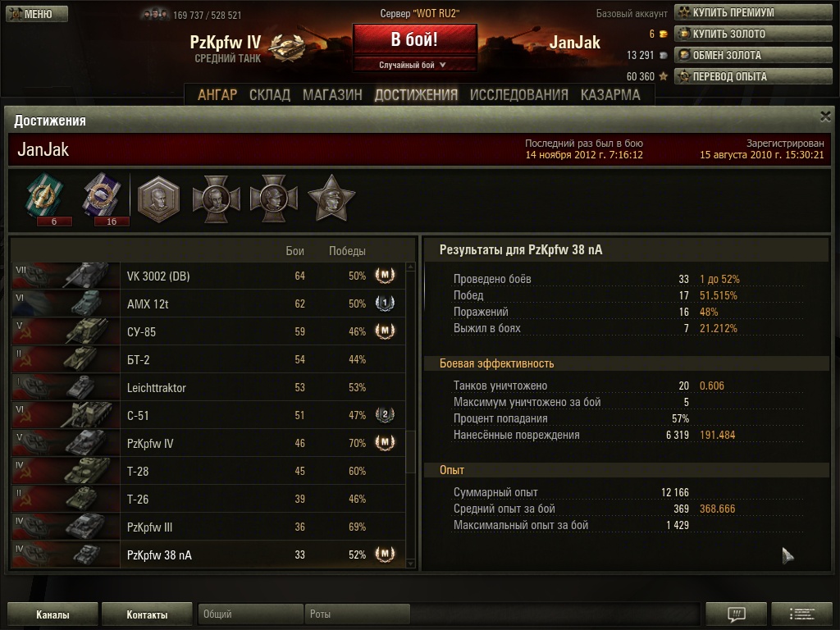Select the hexagonal portrait medal
840x630 pixels.
click(158, 199)
